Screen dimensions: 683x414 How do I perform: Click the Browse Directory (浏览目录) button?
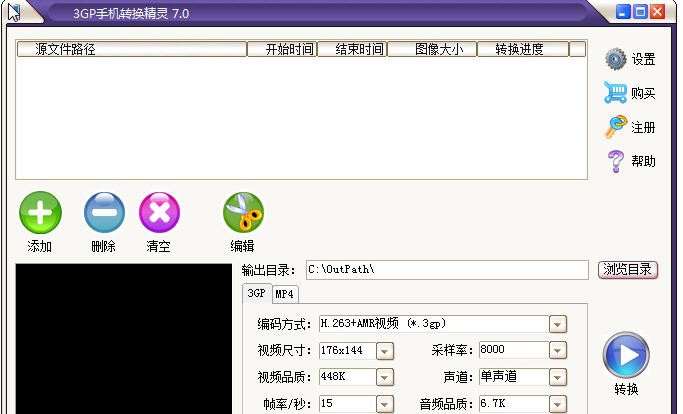(x=628, y=270)
